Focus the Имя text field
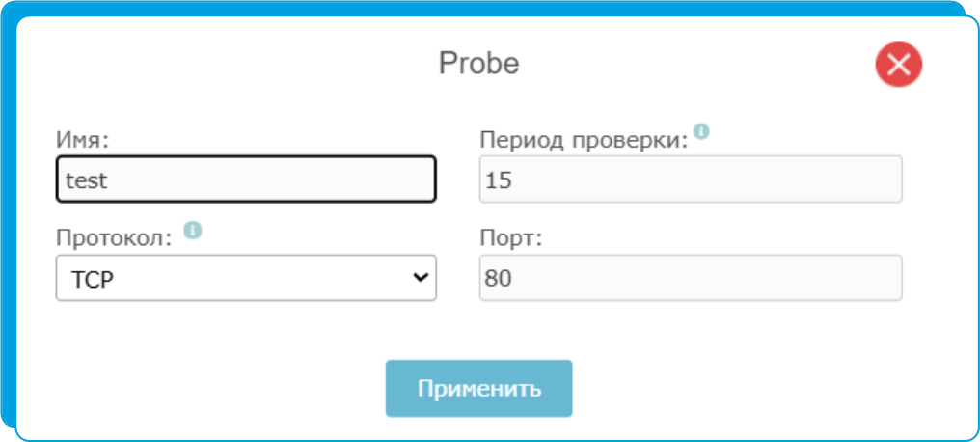This screenshot has width=980, height=442. [x=246, y=179]
